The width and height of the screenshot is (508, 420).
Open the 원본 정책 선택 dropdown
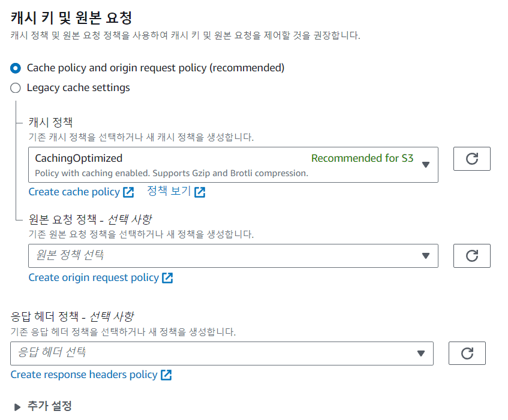[233, 256]
